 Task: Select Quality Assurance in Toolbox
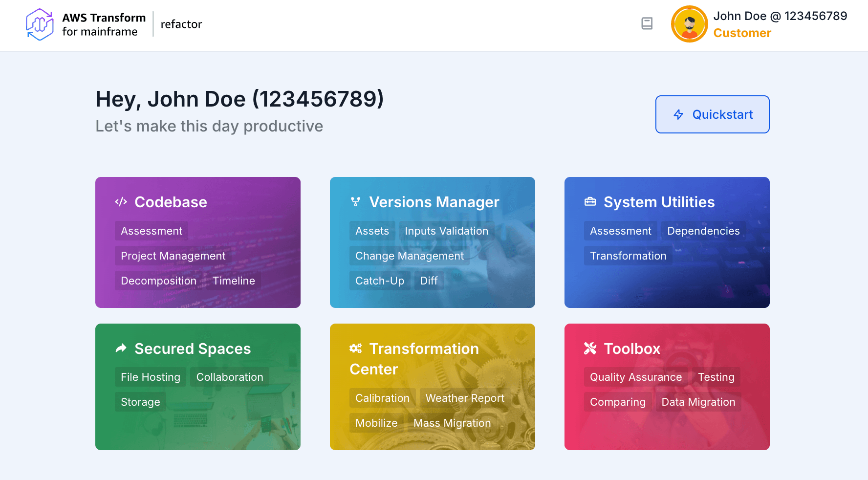(x=635, y=377)
